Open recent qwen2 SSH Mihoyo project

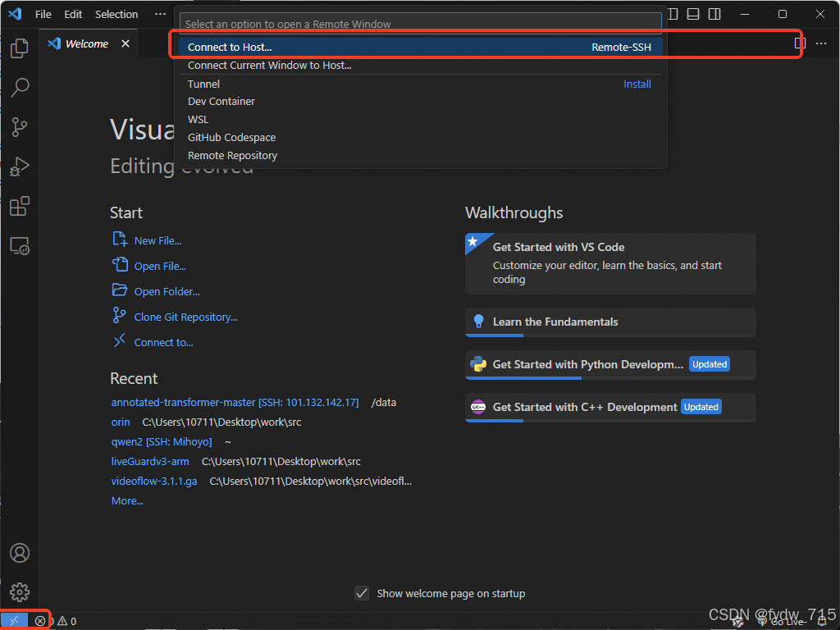[x=162, y=442]
